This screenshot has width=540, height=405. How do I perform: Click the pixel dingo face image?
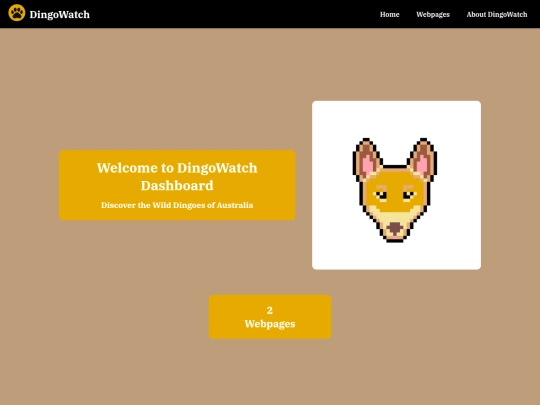(396, 185)
